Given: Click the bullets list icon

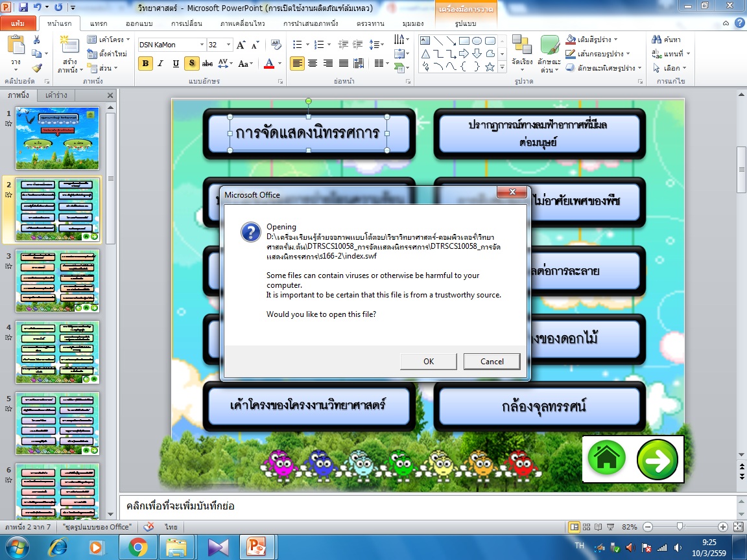Looking at the screenshot, I should click(x=296, y=45).
